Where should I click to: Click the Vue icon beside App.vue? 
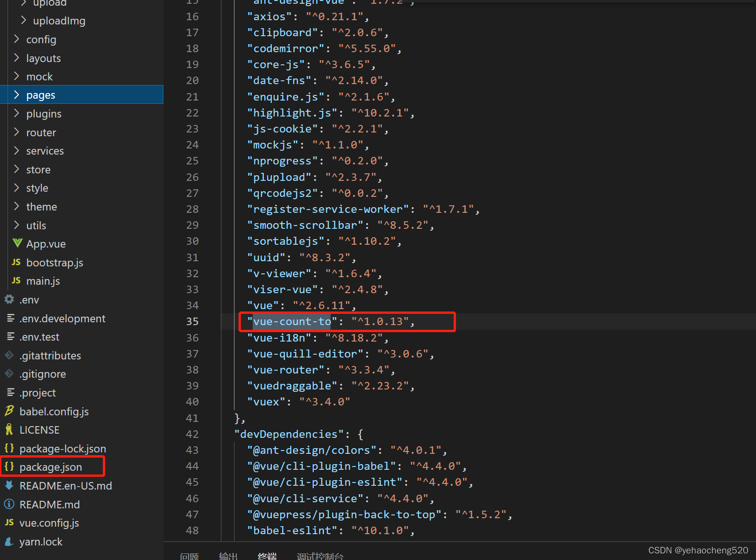(x=17, y=243)
